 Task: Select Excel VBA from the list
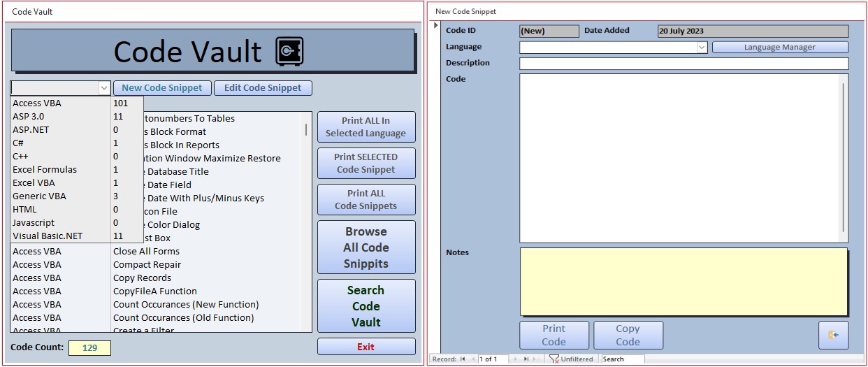pyautogui.click(x=77, y=182)
